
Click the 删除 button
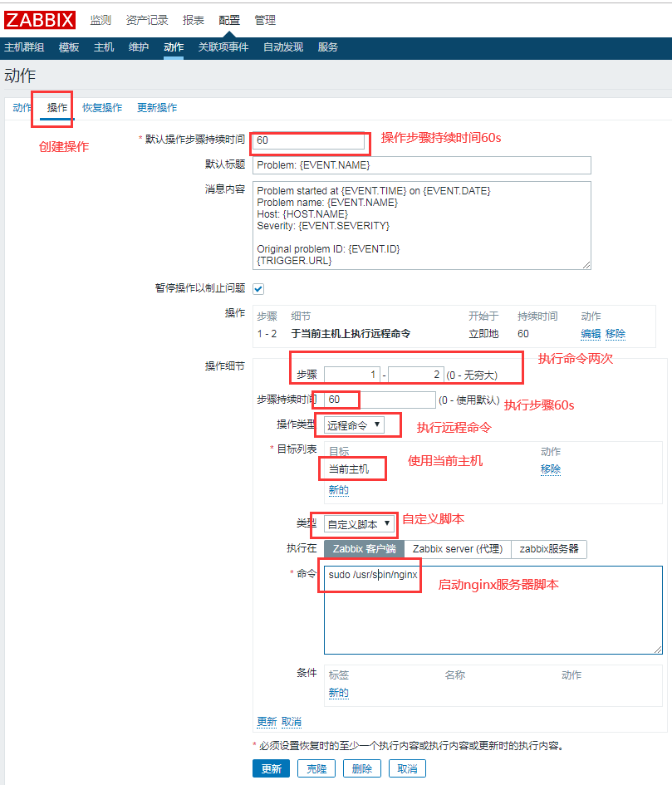pos(362,768)
